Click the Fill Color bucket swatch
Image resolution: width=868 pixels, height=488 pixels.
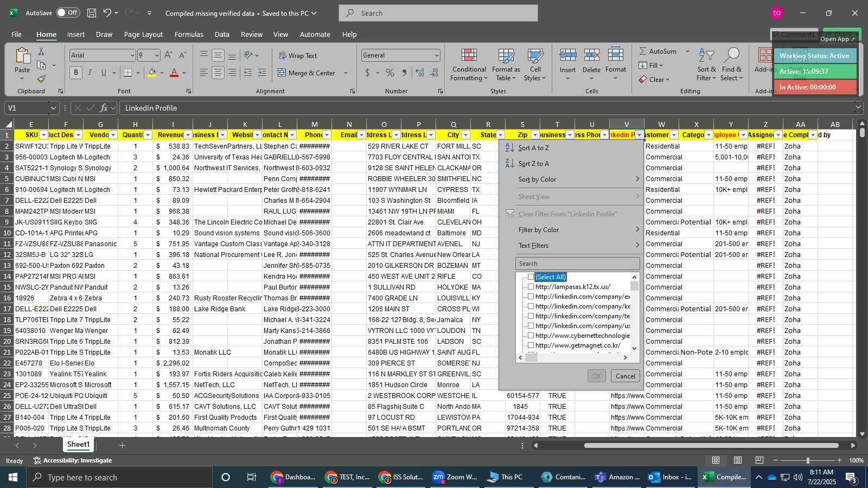[x=152, y=73]
